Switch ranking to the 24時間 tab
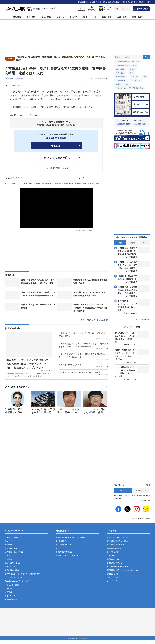The image size is (155, 644). click(x=132, y=243)
